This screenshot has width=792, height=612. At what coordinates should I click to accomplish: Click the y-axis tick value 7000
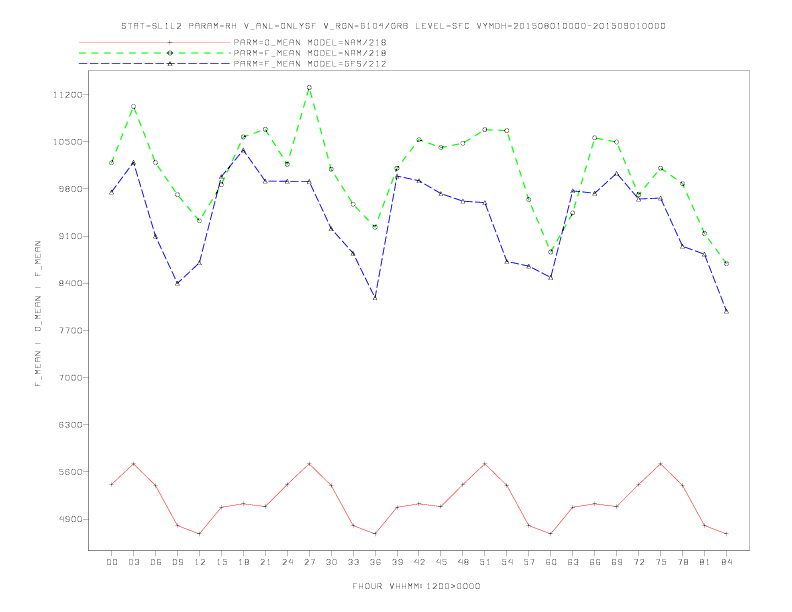click(70, 378)
